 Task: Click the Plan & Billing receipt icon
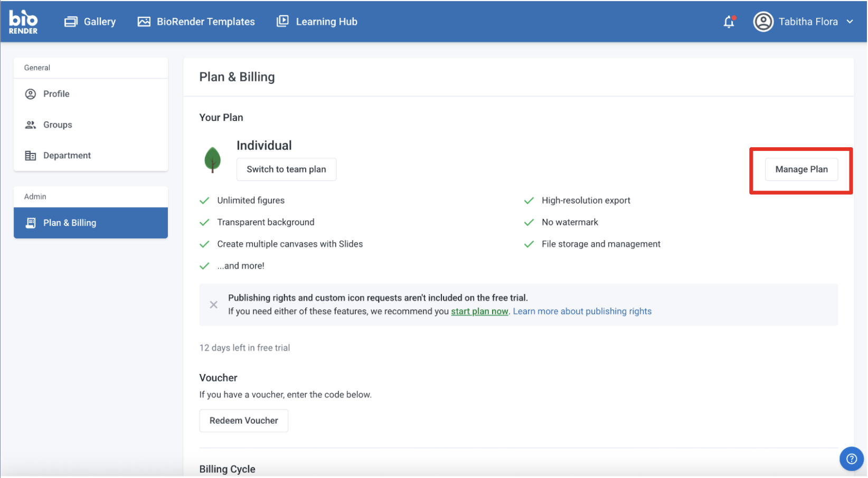coord(31,223)
